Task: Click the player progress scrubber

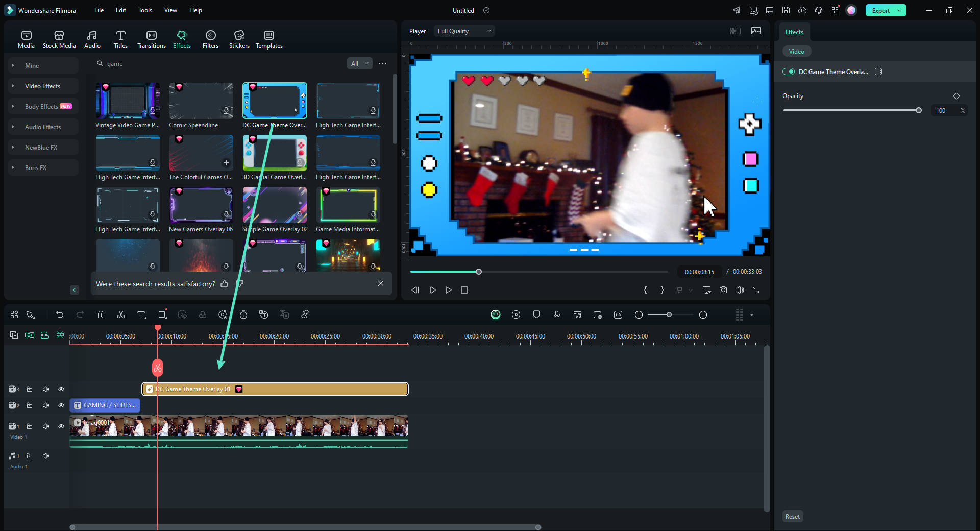Action: coord(479,272)
